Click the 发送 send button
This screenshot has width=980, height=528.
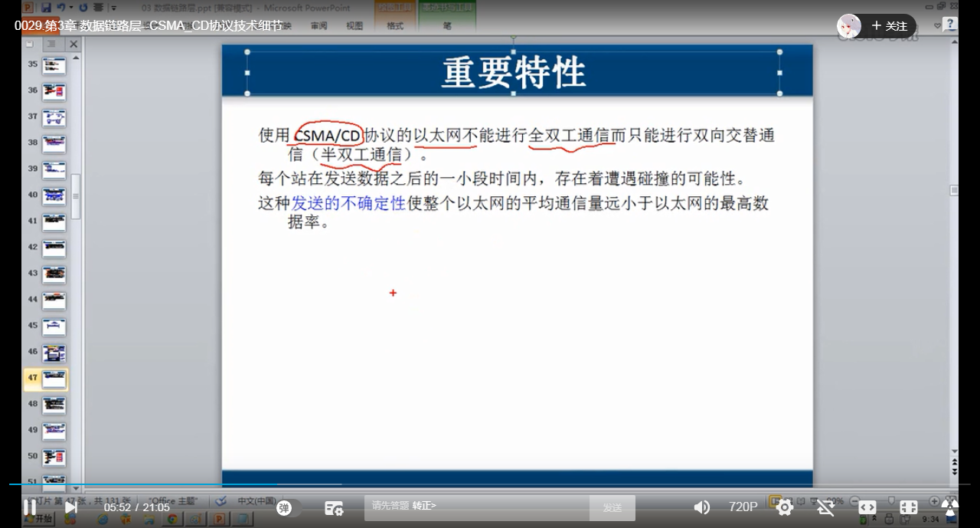(612, 507)
